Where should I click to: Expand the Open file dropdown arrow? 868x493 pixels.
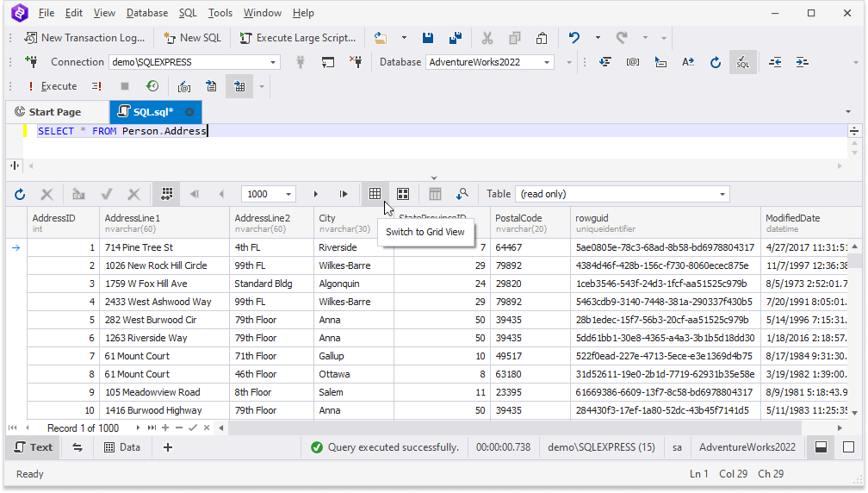404,38
